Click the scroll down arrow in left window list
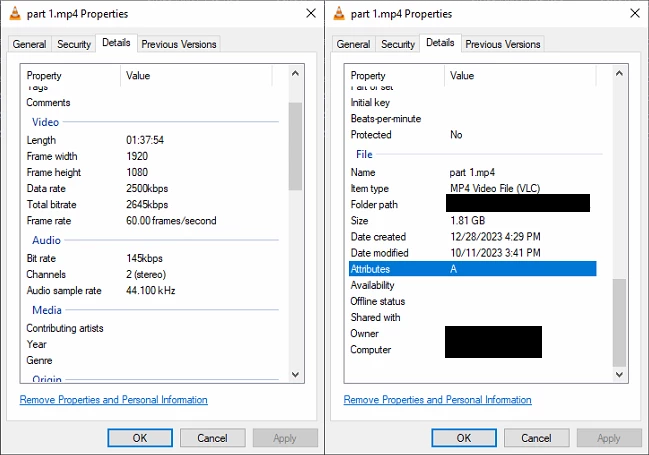649x455 pixels. click(x=295, y=375)
